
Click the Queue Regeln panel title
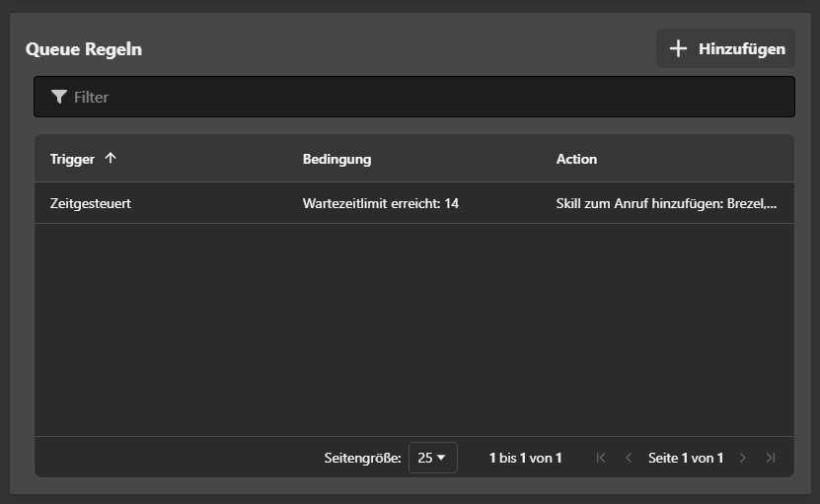(84, 48)
